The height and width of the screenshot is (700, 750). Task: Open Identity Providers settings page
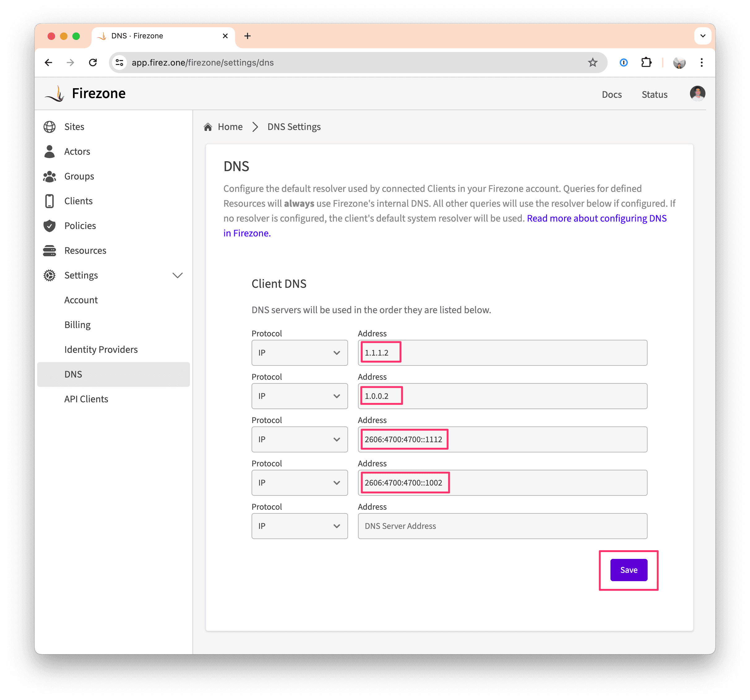101,349
